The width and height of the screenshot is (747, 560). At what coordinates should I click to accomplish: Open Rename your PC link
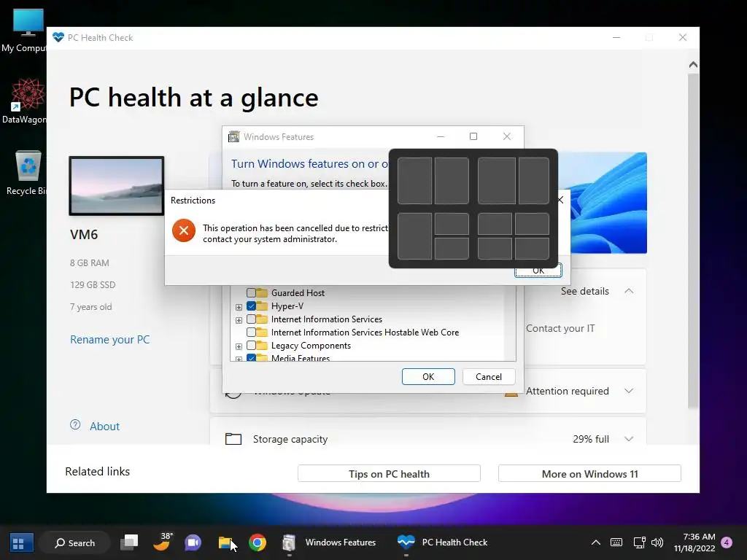(x=110, y=340)
